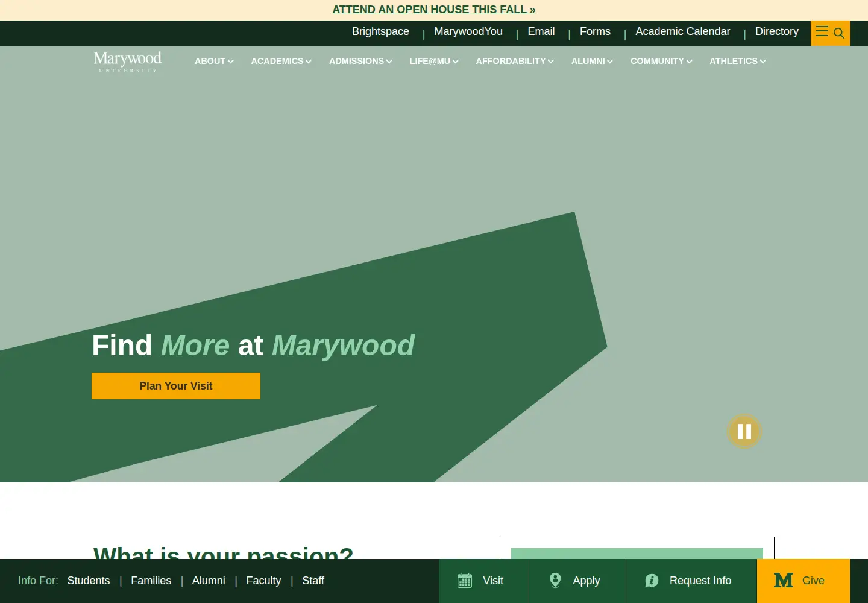The height and width of the screenshot is (603, 868).
Task: Select Staff in Info For bar
Action: [x=313, y=581]
